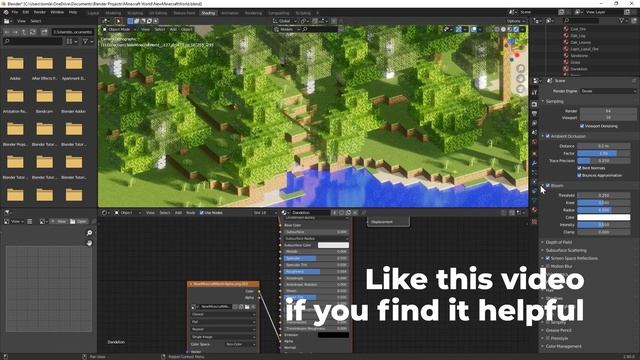640x360 pixels.
Task: Open the Render menu
Action: coord(40,12)
